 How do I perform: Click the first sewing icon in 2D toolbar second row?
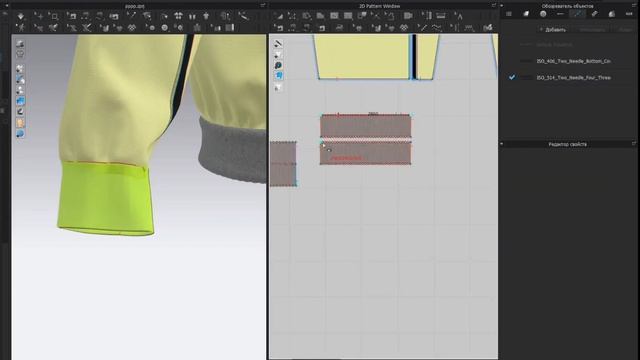279,28
